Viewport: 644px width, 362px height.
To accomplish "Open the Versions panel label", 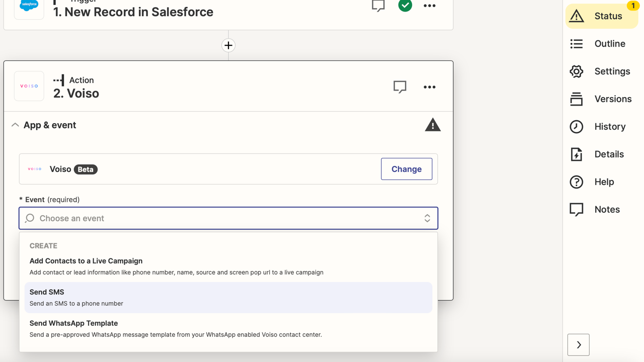I will click(613, 99).
